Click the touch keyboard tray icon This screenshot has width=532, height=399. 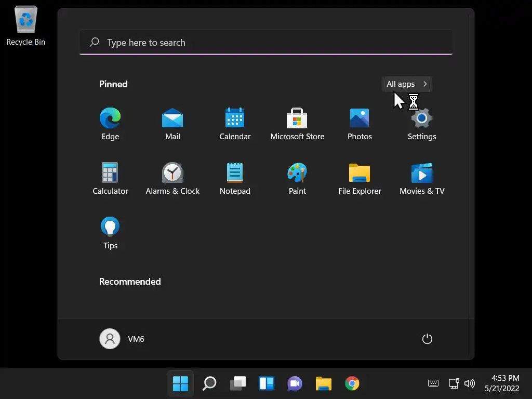pos(433,383)
